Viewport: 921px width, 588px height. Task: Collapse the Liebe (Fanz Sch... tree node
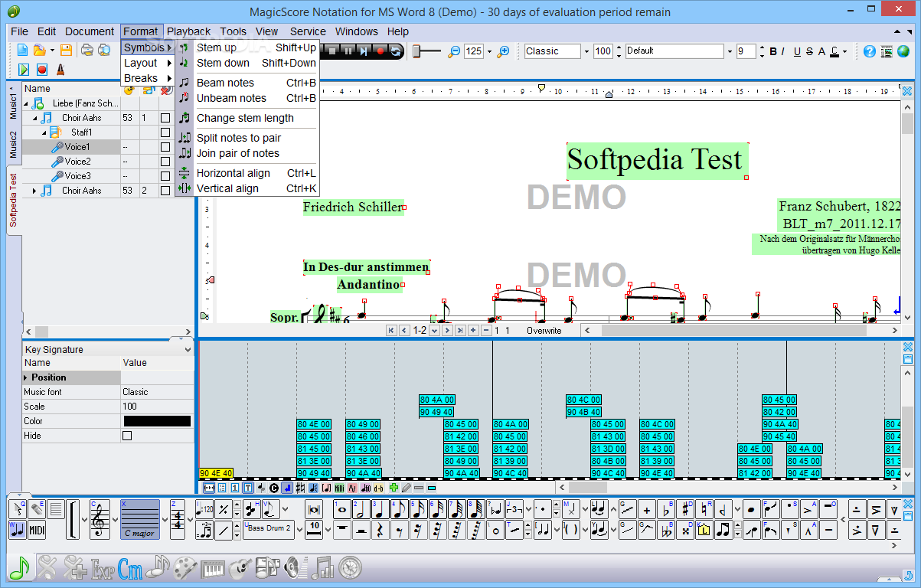(26, 103)
